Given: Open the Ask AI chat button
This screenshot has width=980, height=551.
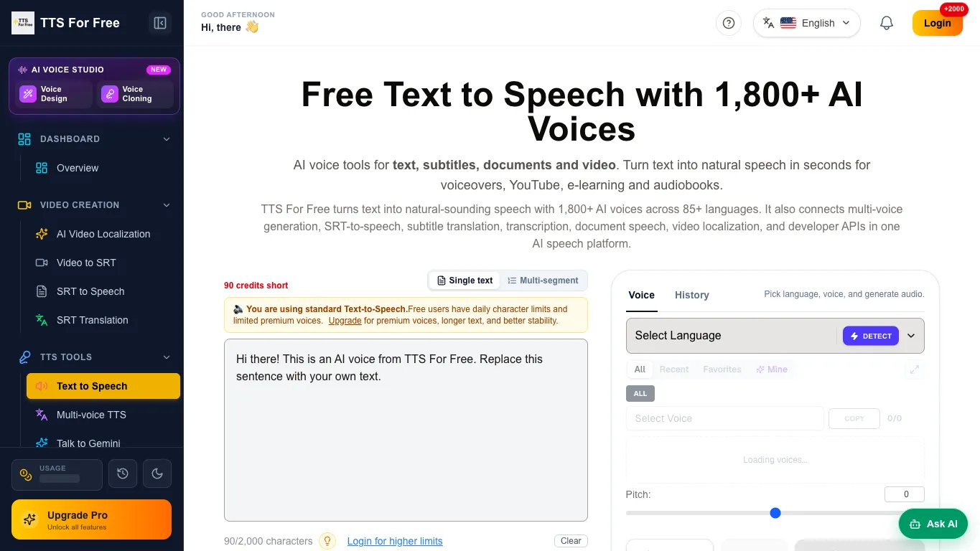Looking at the screenshot, I should click(x=933, y=524).
